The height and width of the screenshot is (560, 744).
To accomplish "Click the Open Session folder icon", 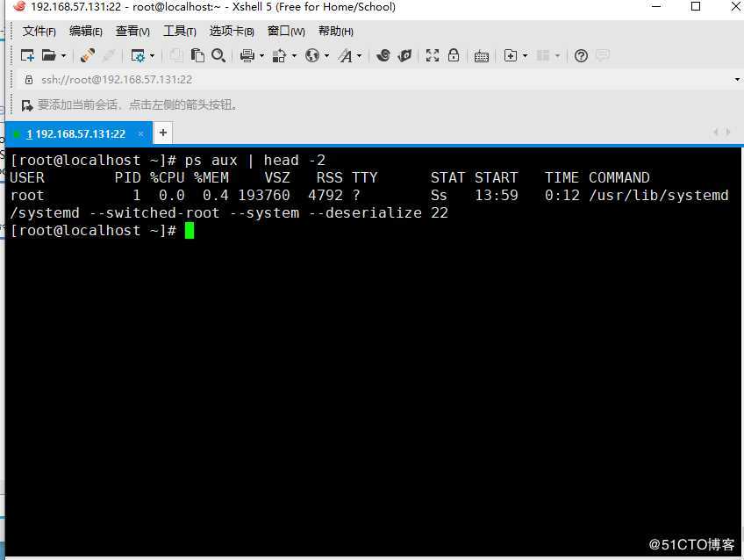I will [x=48, y=55].
